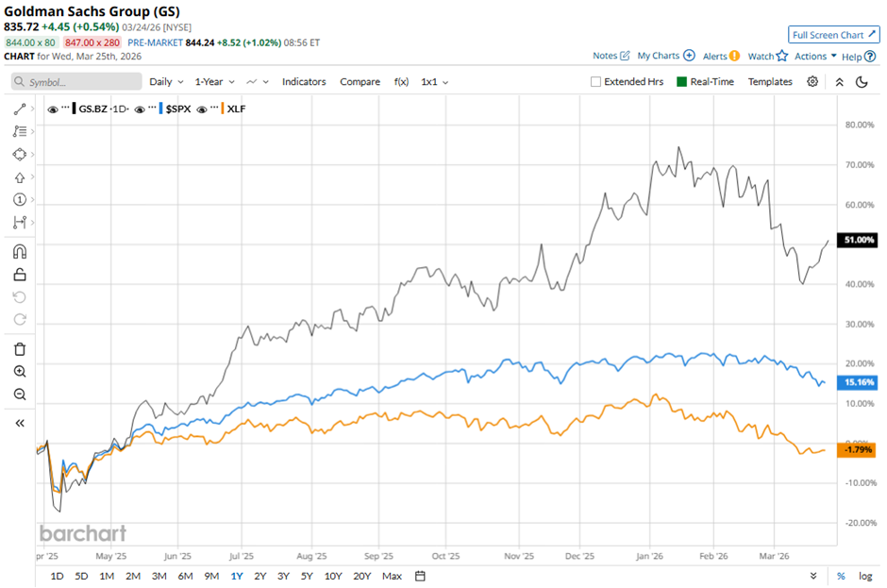Click the 15.16% SPX value label
The width and height of the screenshot is (887, 588).
click(858, 382)
